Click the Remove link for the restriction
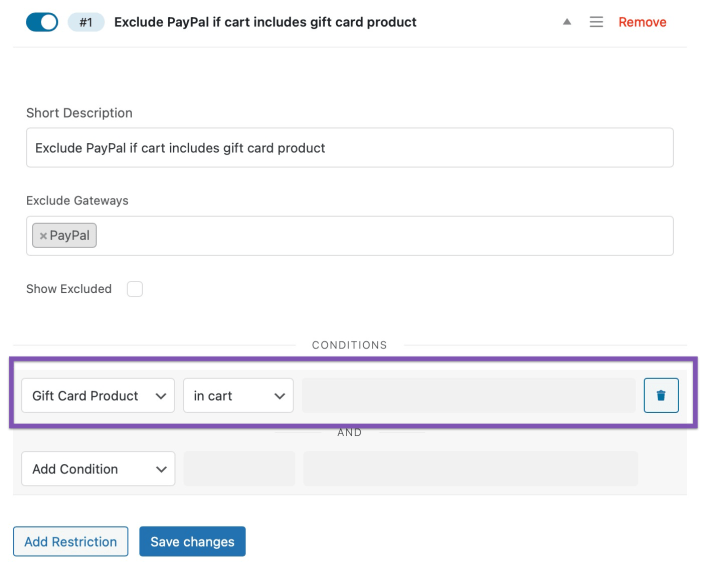The image size is (703, 570). coord(642,22)
